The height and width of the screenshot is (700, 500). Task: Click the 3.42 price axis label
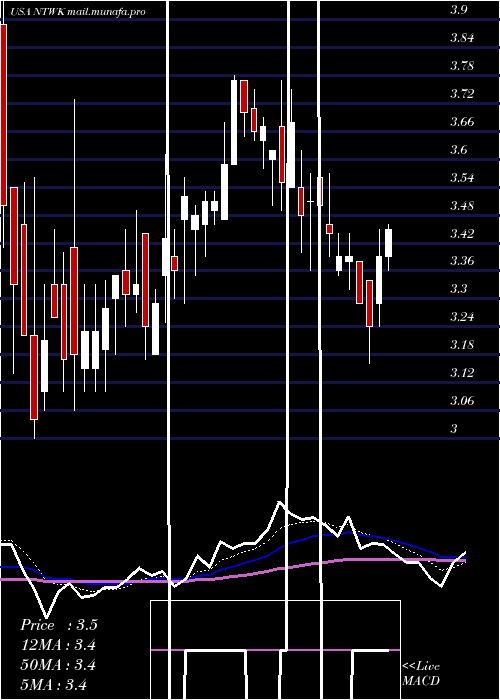[x=462, y=233]
